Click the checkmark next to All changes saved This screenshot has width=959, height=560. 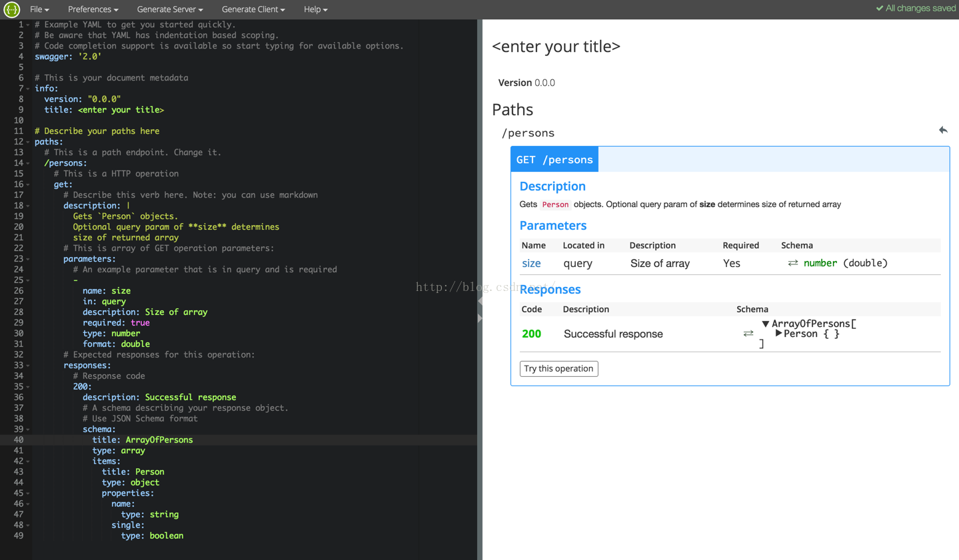[x=879, y=8]
